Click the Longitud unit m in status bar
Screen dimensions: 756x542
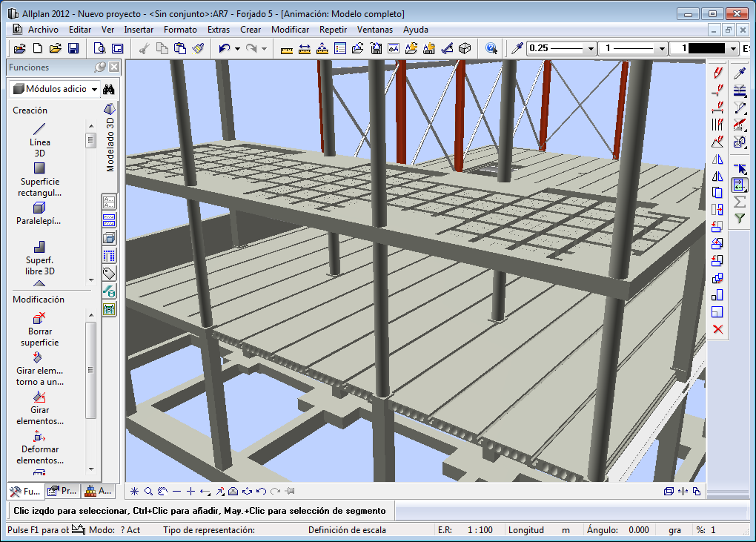coord(566,530)
